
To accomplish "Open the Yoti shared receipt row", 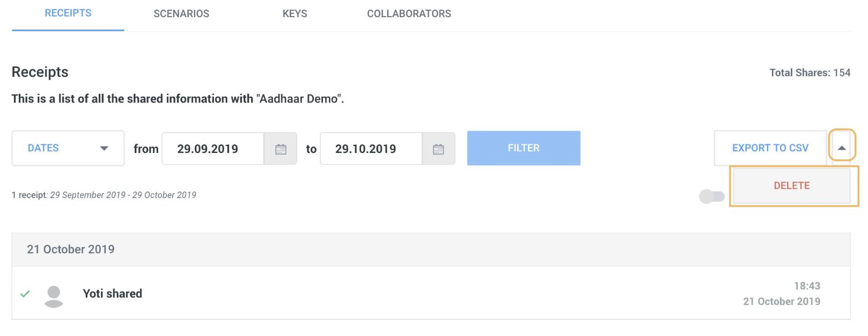I will [431, 293].
